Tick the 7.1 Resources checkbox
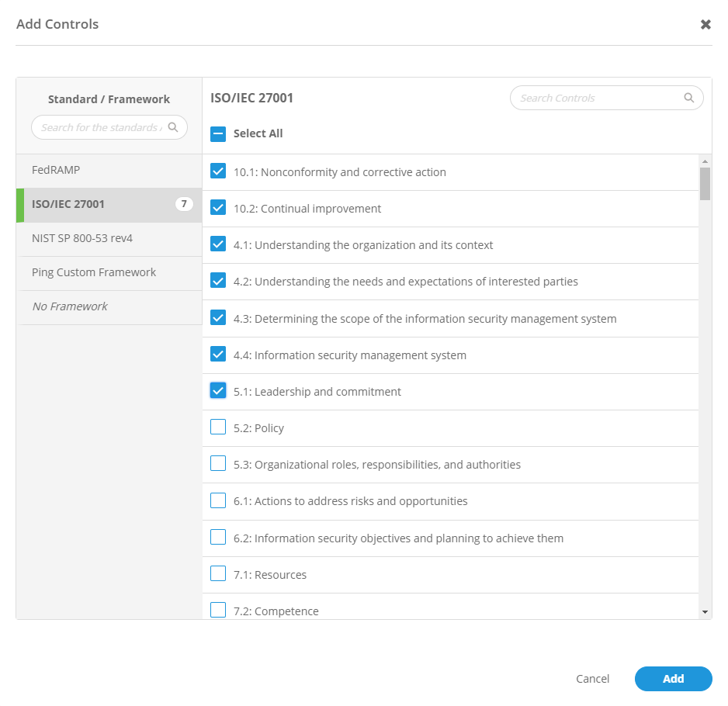The image size is (728, 706). point(218,574)
